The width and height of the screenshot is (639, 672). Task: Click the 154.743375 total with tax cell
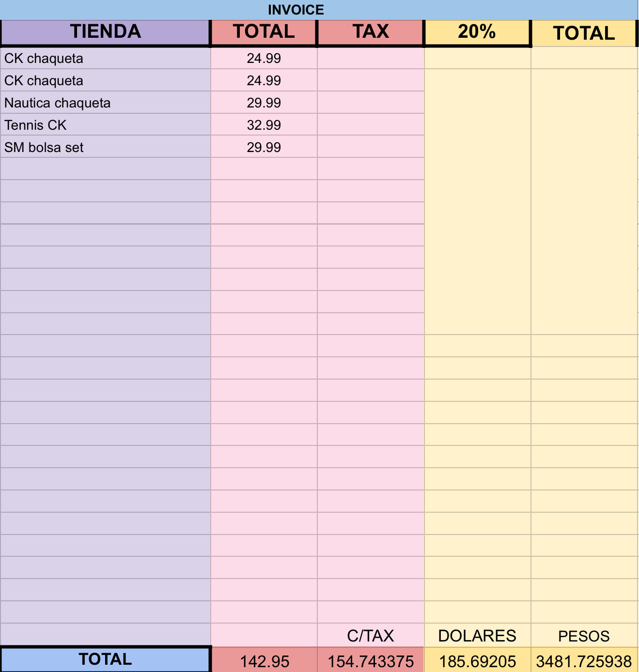click(371, 661)
